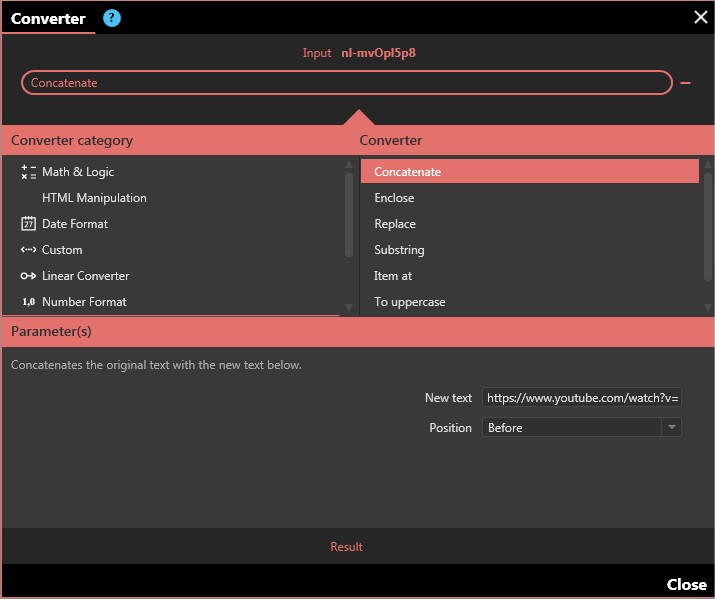Click the New text input field
This screenshot has width=715, height=599.
tap(581, 398)
